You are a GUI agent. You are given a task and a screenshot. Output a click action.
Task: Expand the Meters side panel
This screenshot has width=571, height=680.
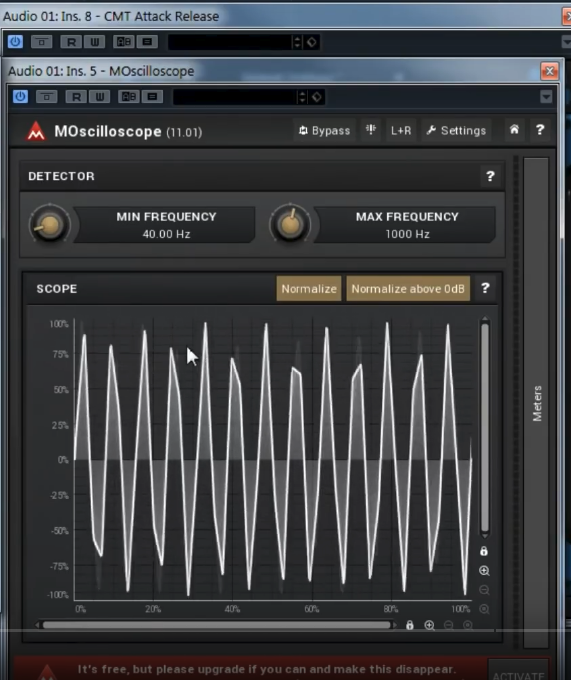point(536,403)
